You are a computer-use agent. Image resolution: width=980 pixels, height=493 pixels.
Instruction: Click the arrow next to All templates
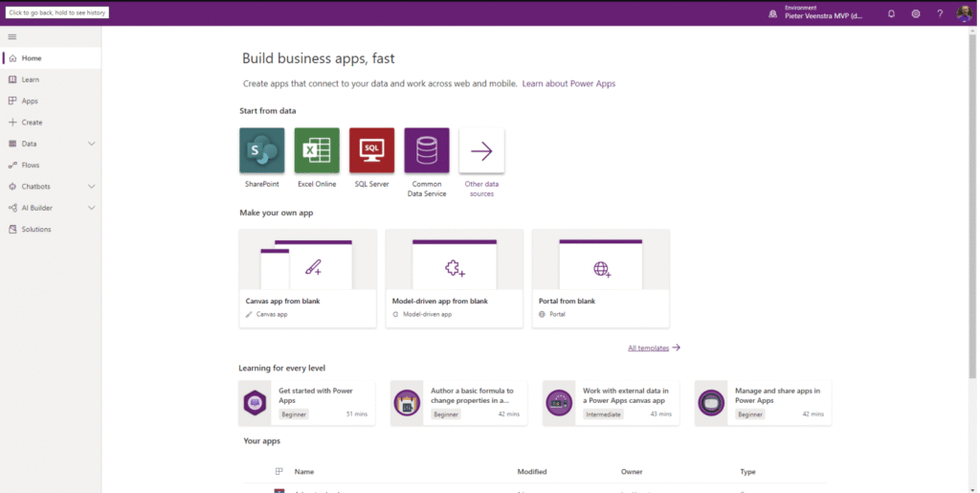677,347
